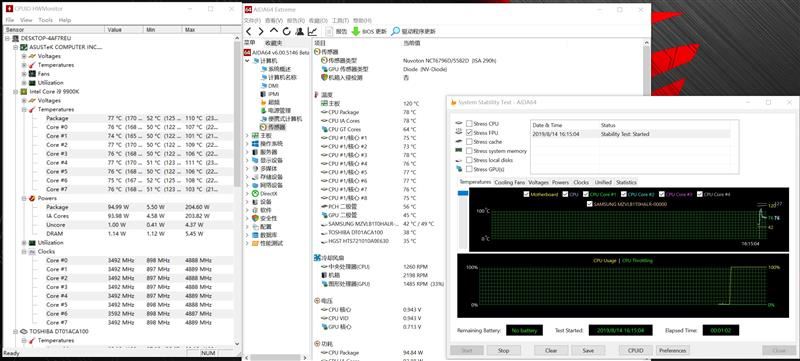Go forward in AIDA64 toolbar
This screenshot has width=800, height=361.
[261, 32]
